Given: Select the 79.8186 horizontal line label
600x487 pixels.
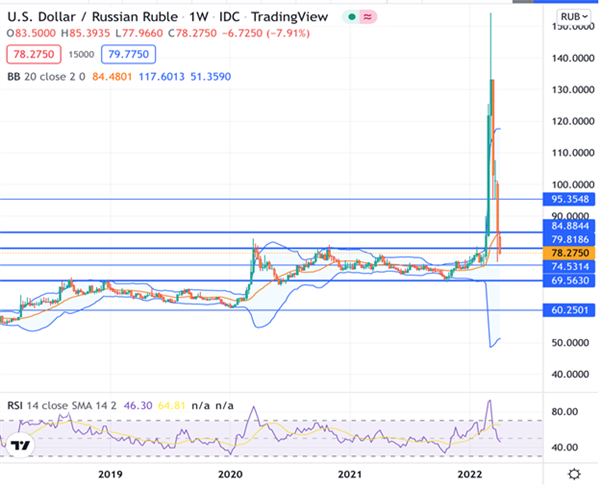Looking at the screenshot, I should [x=569, y=239].
